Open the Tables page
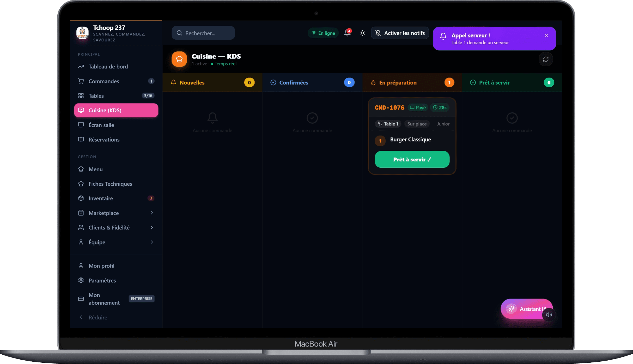The width and height of the screenshot is (633, 364). tap(116, 96)
